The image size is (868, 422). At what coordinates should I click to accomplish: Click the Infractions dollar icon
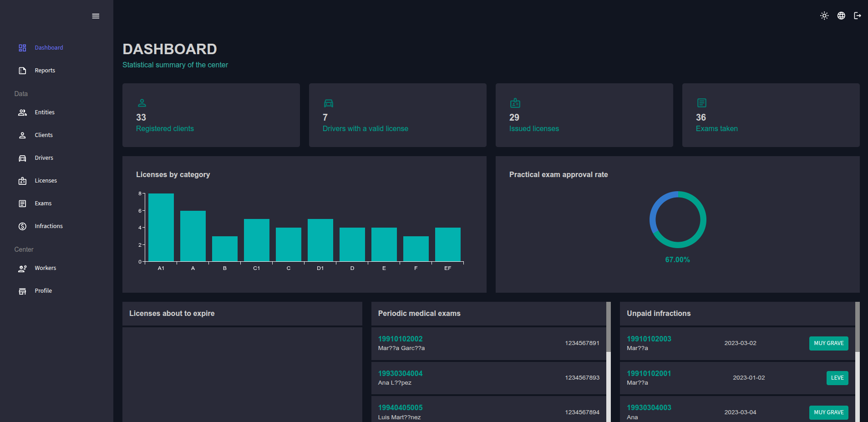(x=22, y=226)
